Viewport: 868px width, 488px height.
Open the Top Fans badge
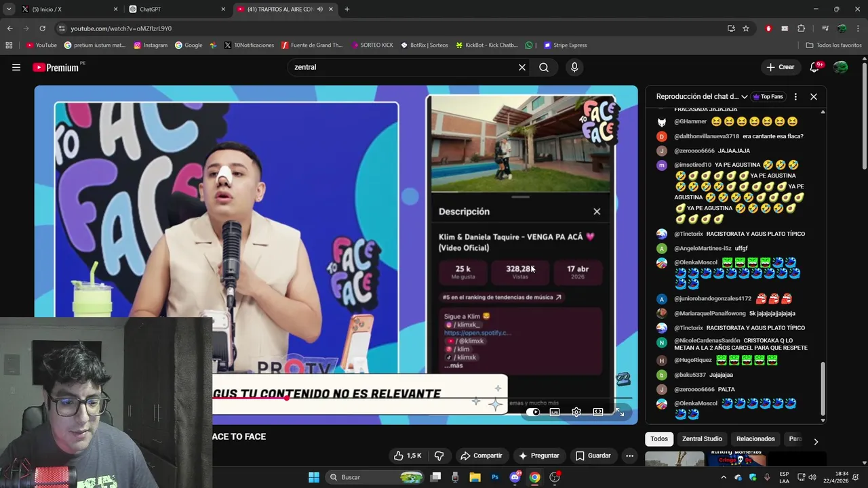point(768,97)
